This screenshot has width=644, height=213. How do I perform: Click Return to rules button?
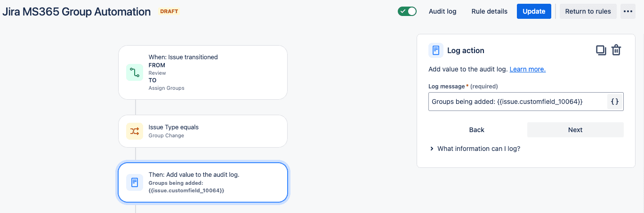click(x=588, y=11)
